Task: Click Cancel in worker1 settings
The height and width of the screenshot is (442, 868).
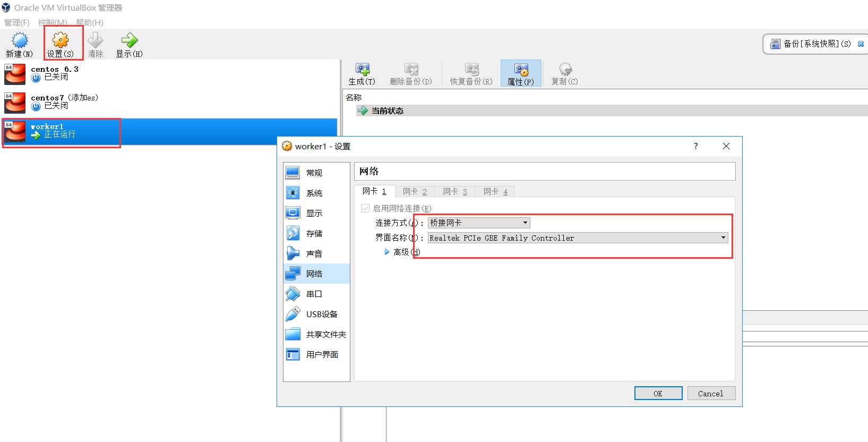Action: click(711, 393)
